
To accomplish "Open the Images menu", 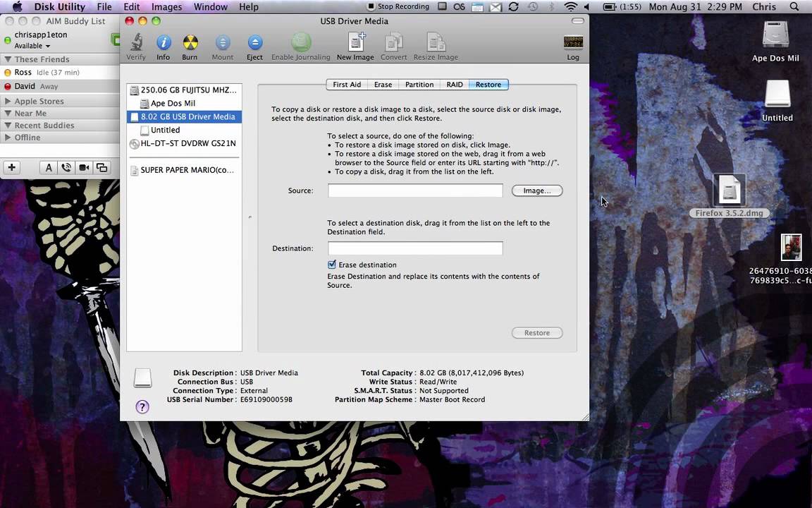I will 167,7.
